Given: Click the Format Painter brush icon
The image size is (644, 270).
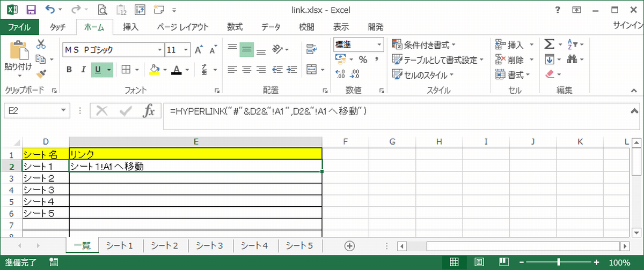Looking at the screenshot, I should (x=41, y=73).
